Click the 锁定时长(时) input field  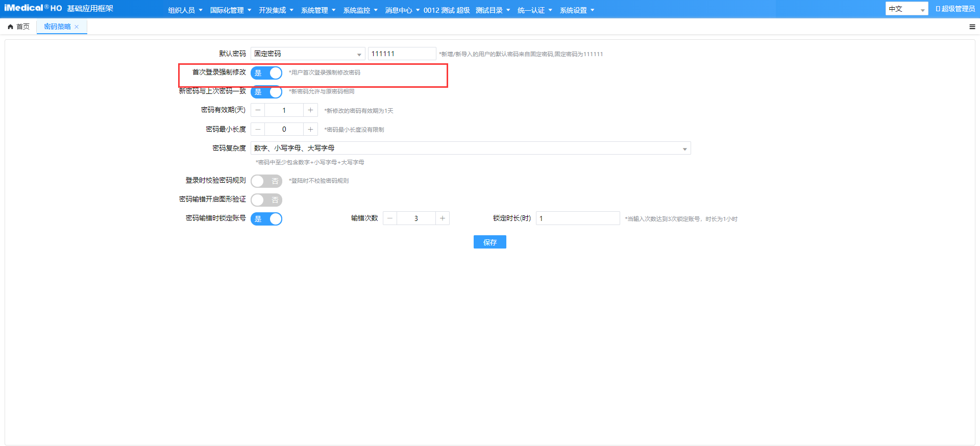pos(578,218)
